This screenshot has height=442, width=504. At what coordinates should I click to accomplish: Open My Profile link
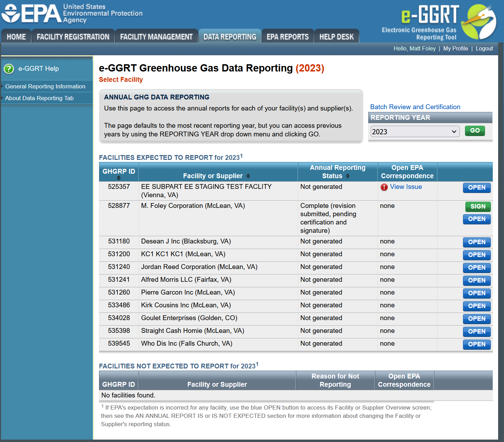pos(456,49)
